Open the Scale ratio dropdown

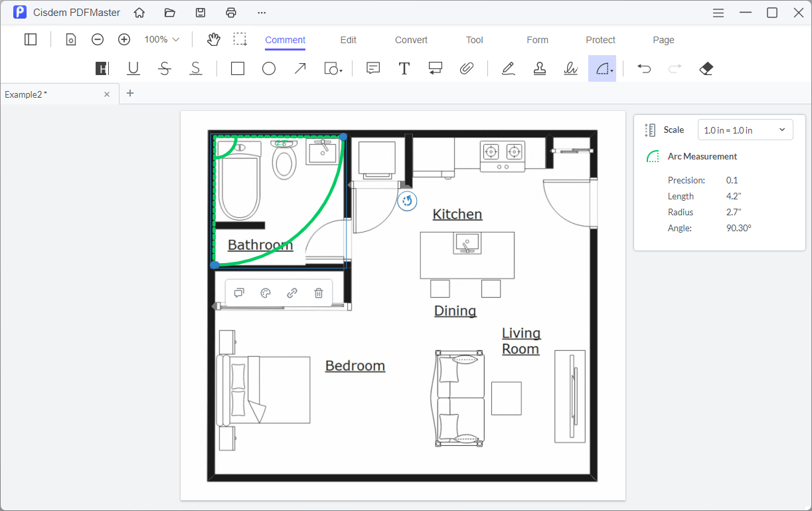(x=745, y=130)
